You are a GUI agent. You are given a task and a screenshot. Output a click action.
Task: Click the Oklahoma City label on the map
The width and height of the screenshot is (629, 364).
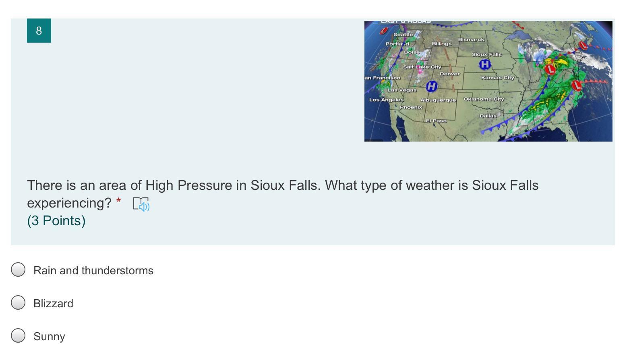[x=483, y=99]
